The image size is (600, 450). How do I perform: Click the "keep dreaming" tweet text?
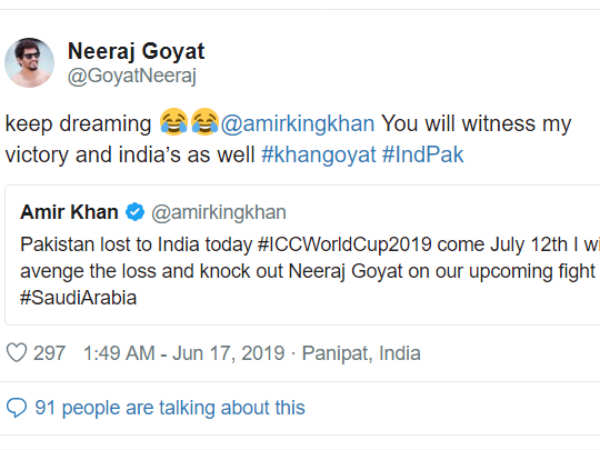pos(78,124)
